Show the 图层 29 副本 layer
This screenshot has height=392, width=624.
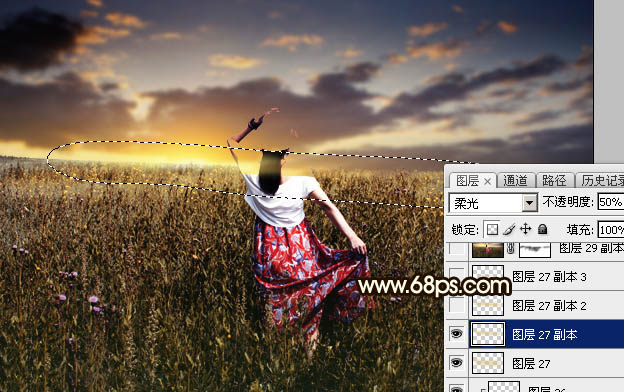456,249
